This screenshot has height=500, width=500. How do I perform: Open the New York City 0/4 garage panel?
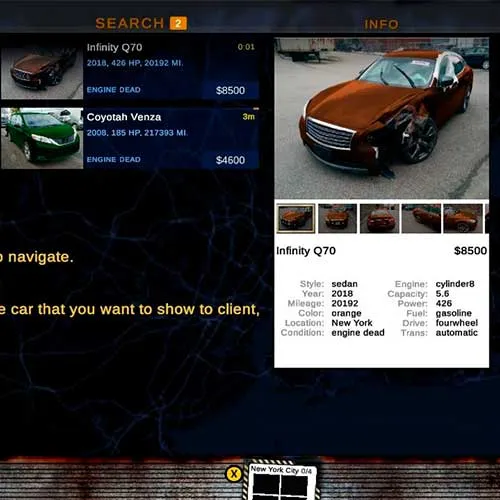pyautogui.click(x=281, y=480)
